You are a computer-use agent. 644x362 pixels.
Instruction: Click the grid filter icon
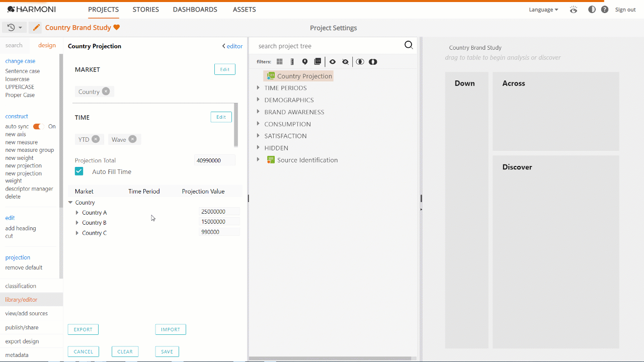280,62
